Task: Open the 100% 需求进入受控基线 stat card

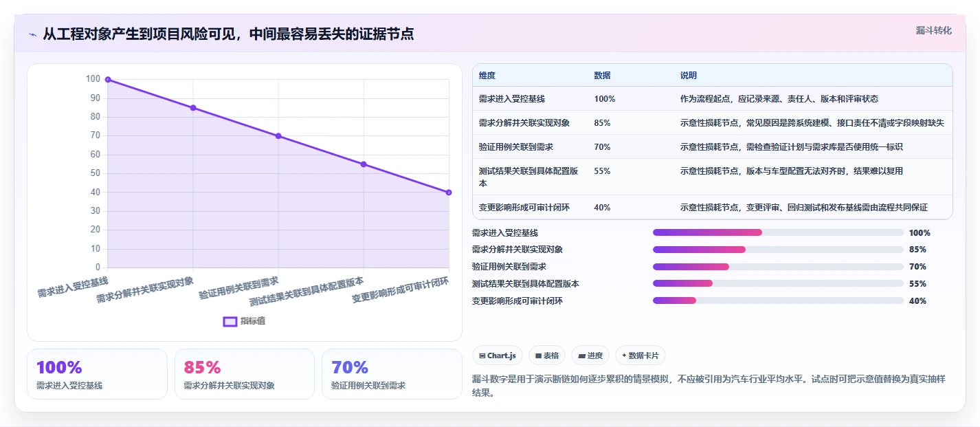Action: click(97, 374)
